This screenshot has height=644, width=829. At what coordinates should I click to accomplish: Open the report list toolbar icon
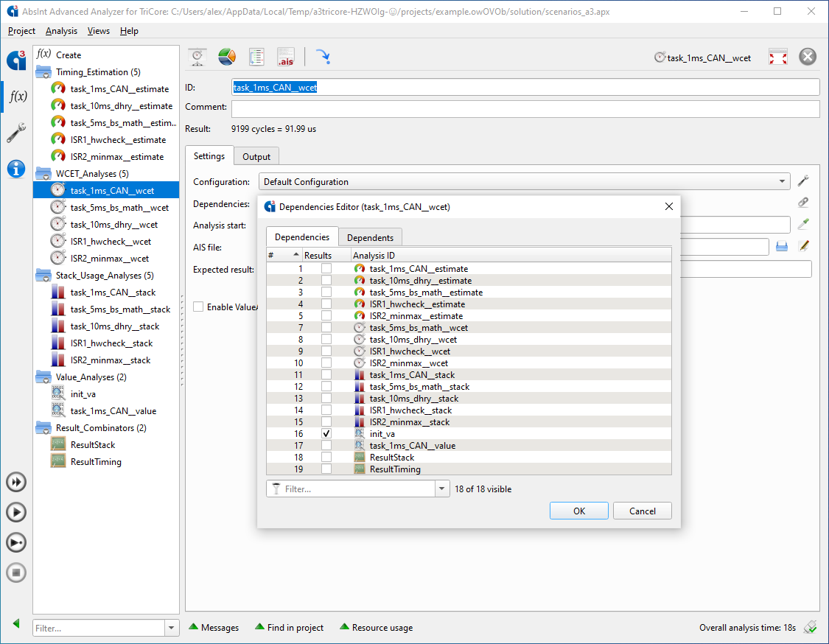point(256,57)
